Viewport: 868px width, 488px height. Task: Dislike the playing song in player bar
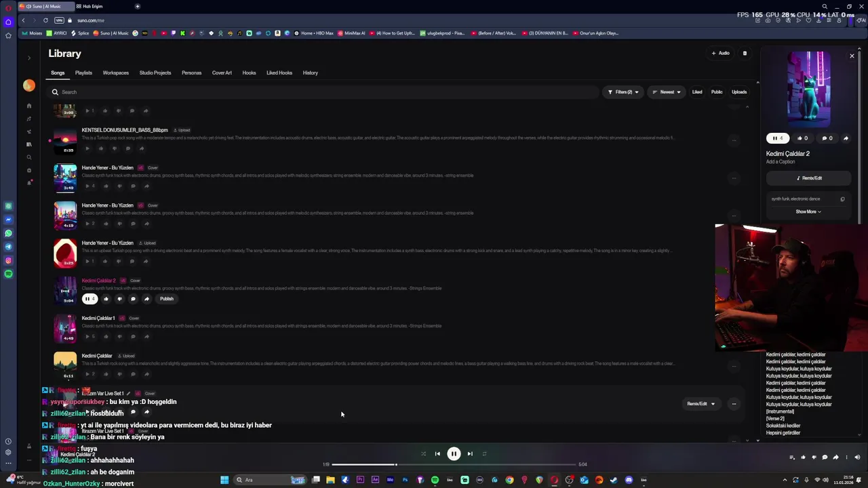point(814,457)
